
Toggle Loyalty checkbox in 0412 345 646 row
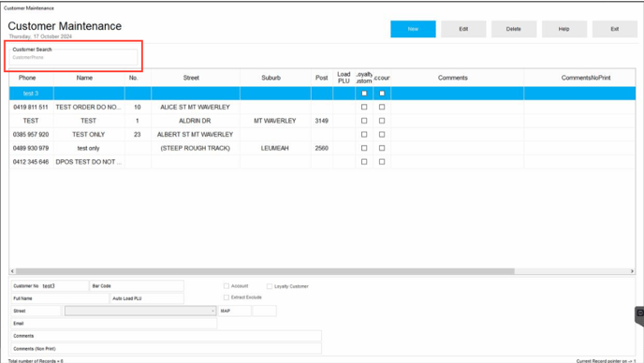click(364, 162)
